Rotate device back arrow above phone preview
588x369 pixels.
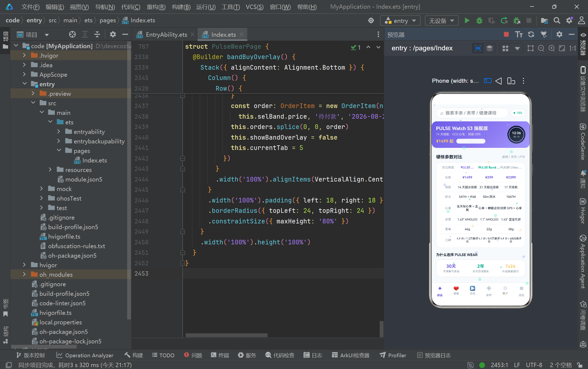tap(498, 81)
